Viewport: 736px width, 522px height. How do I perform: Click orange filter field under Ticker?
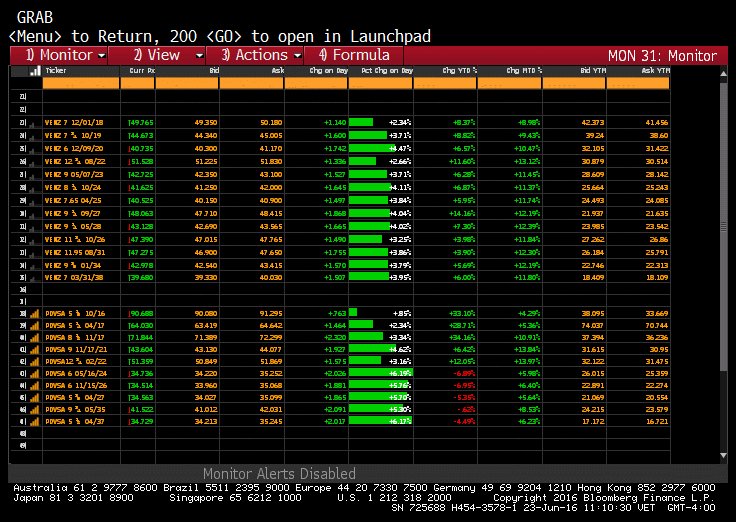(81, 84)
